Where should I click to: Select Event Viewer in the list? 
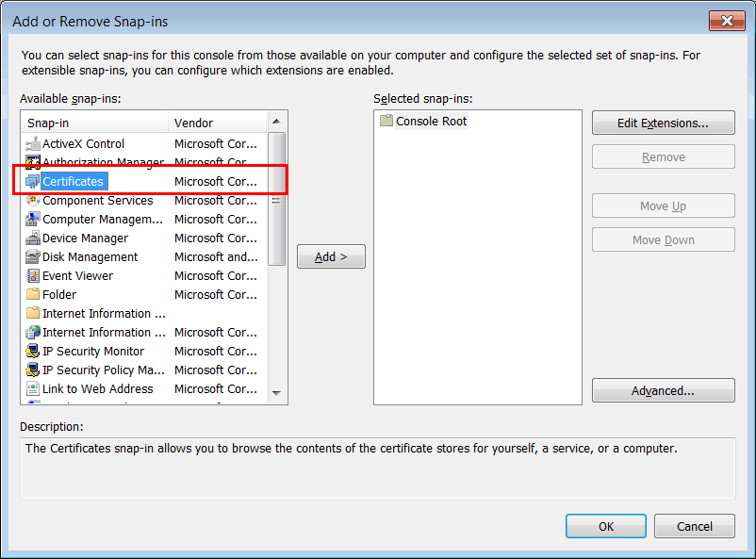coord(77,275)
